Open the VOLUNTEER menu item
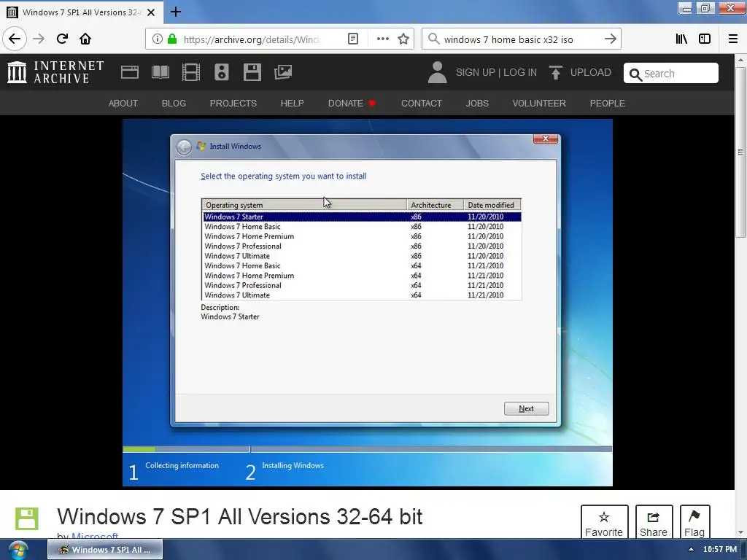This screenshot has height=560, width=747. tap(539, 104)
